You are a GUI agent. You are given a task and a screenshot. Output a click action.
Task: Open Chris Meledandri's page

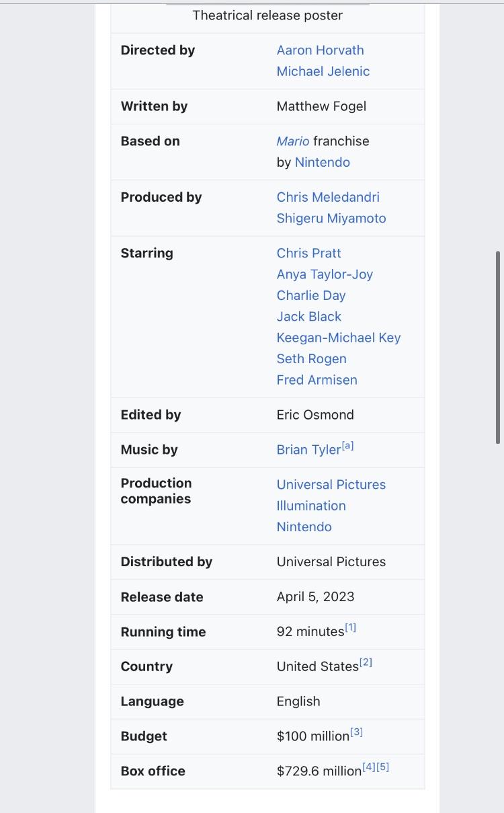[x=328, y=197]
